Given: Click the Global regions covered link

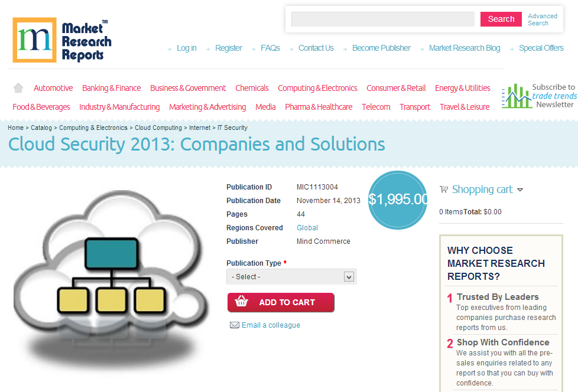Looking at the screenshot, I should click(307, 227).
